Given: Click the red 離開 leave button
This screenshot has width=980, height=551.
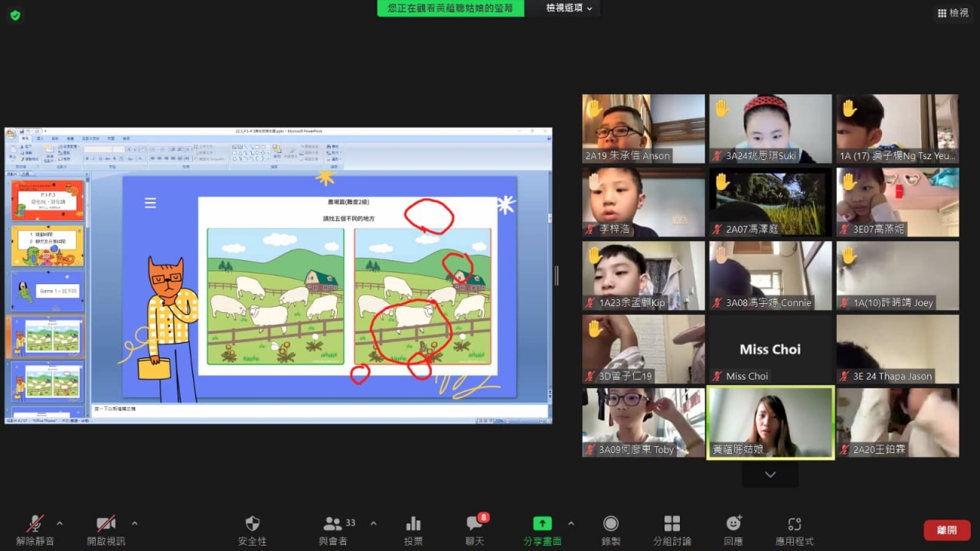Looking at the screenshot, I should [946, 530].
